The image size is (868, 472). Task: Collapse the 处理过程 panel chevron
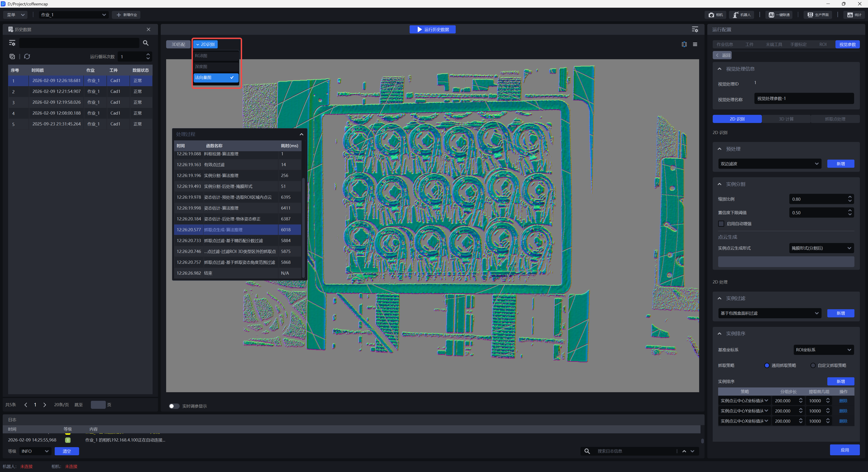tap(301, 135)
